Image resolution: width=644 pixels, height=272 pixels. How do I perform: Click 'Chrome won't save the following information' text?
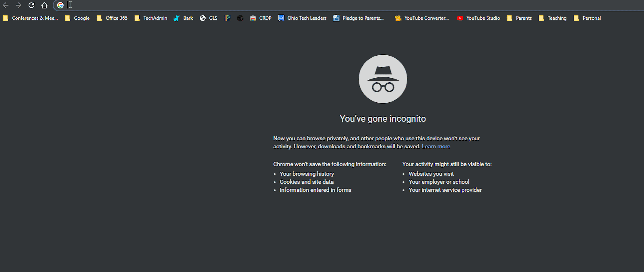[x=330, y=164]
